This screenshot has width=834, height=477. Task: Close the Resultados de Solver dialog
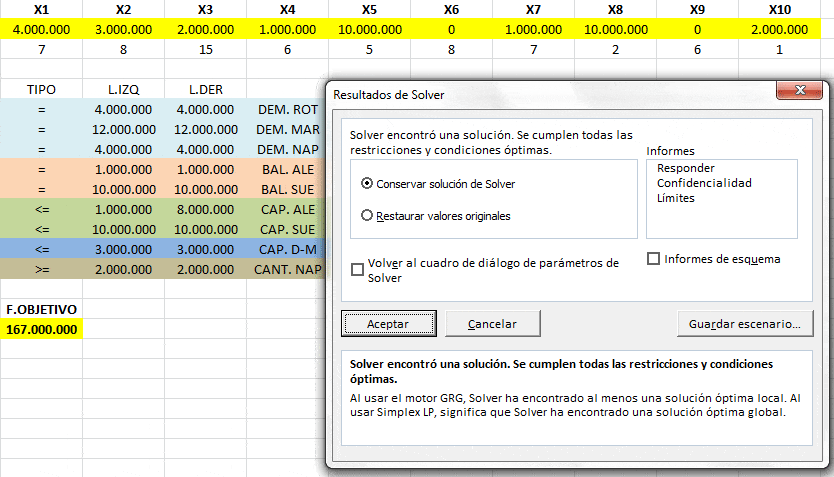click(799, 90)
